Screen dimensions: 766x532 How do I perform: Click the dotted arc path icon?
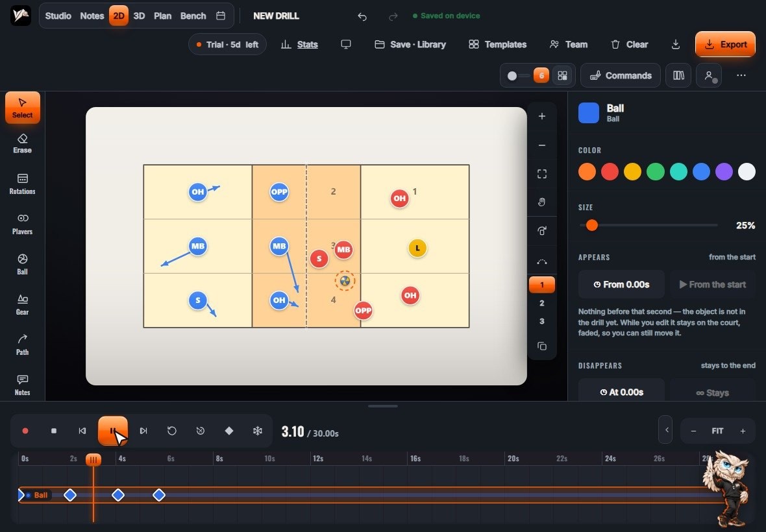tap(542, 261)
